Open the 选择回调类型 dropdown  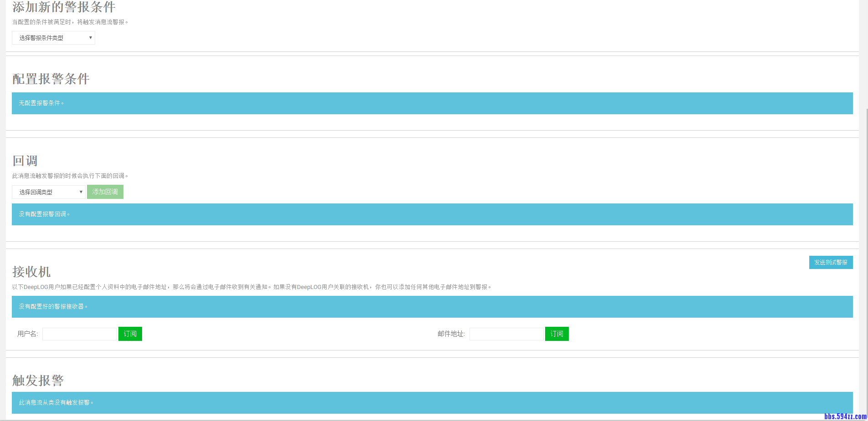click(48, 192)
